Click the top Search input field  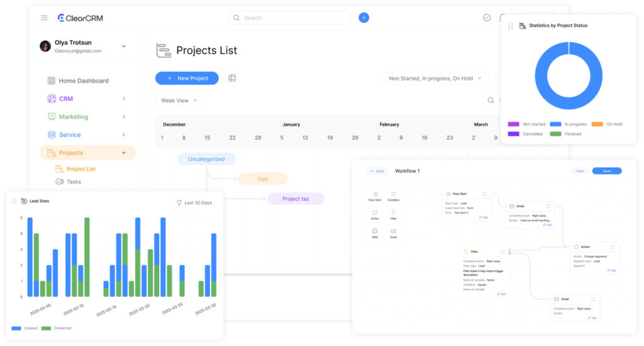tap(289, 18)
